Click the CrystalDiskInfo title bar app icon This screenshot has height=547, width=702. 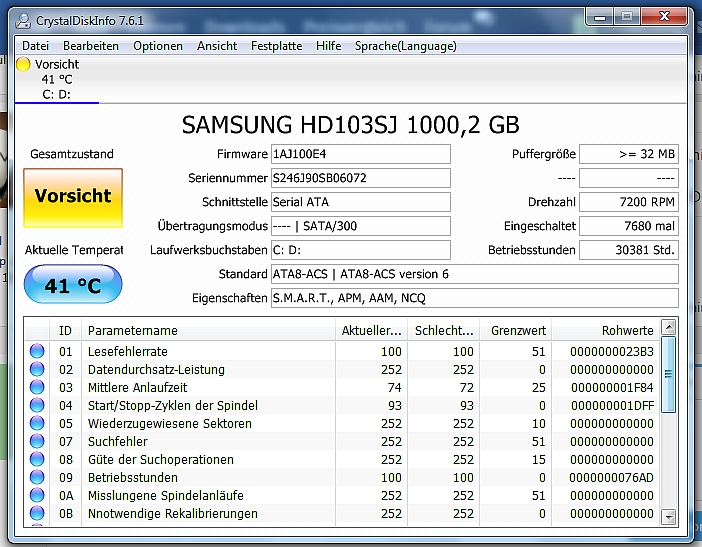tap(23, 21)
